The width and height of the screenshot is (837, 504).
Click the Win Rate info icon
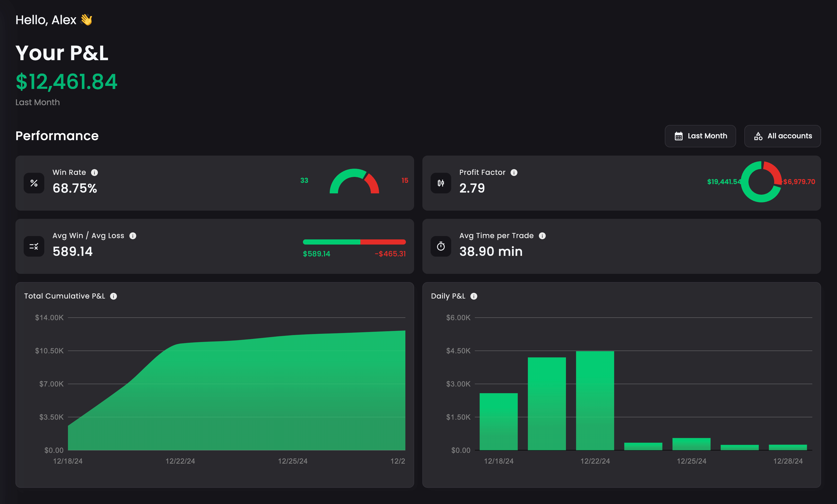point(94,172)
